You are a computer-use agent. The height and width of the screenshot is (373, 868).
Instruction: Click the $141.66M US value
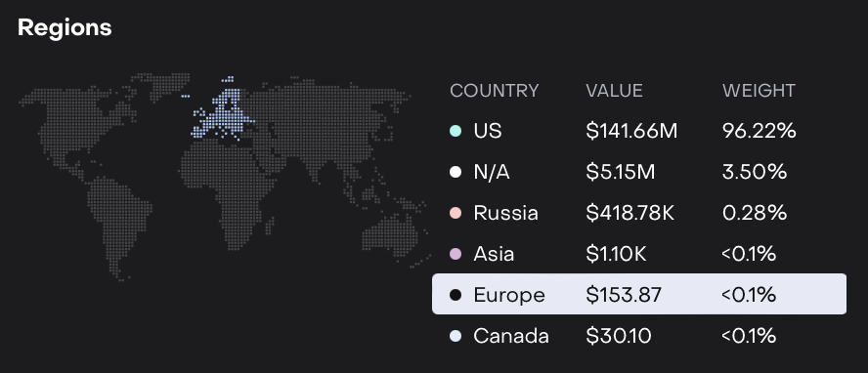631,131
